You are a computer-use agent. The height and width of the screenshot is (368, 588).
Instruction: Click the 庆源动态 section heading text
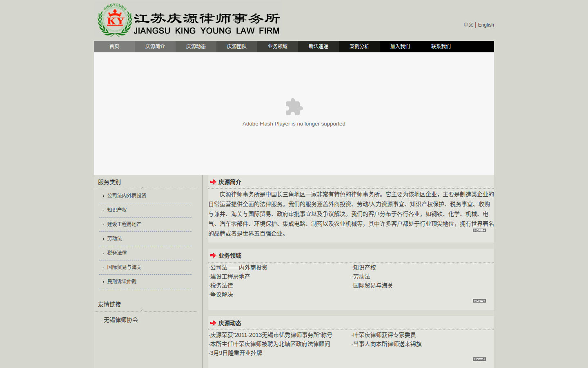(230, 323)
